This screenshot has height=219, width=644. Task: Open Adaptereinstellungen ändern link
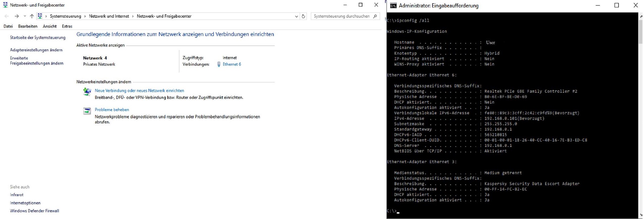click(36, 50)
